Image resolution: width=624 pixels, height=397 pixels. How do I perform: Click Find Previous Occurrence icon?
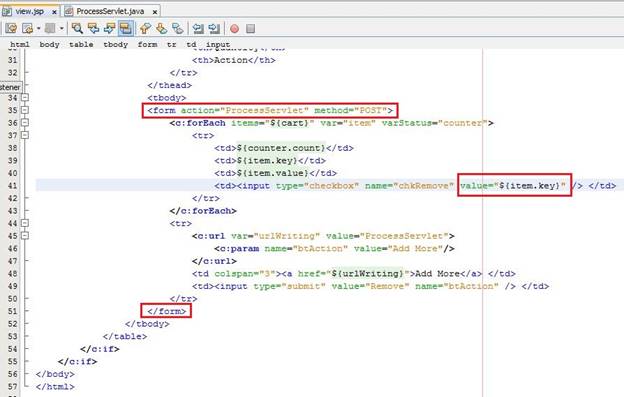tap(93, 28)
